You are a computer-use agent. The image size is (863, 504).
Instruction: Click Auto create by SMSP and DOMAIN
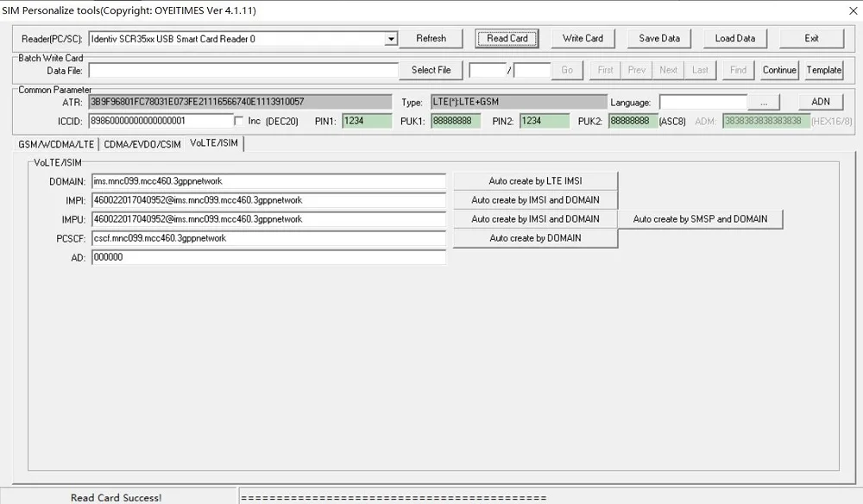(x=700, y=219)
